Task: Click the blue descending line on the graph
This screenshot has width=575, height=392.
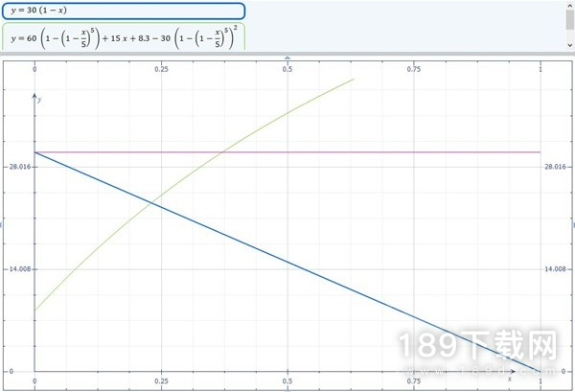Action: (x=287, y=261)
